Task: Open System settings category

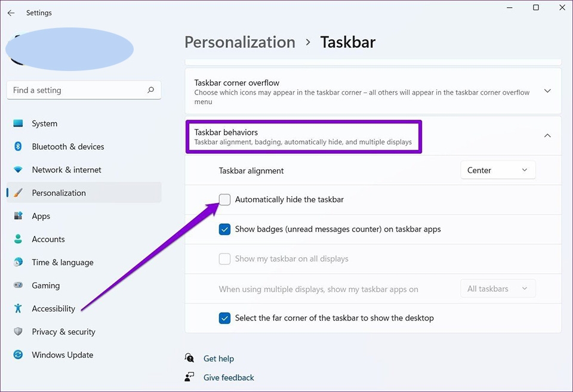Action: pyautogui.click(x=84, y=123)
